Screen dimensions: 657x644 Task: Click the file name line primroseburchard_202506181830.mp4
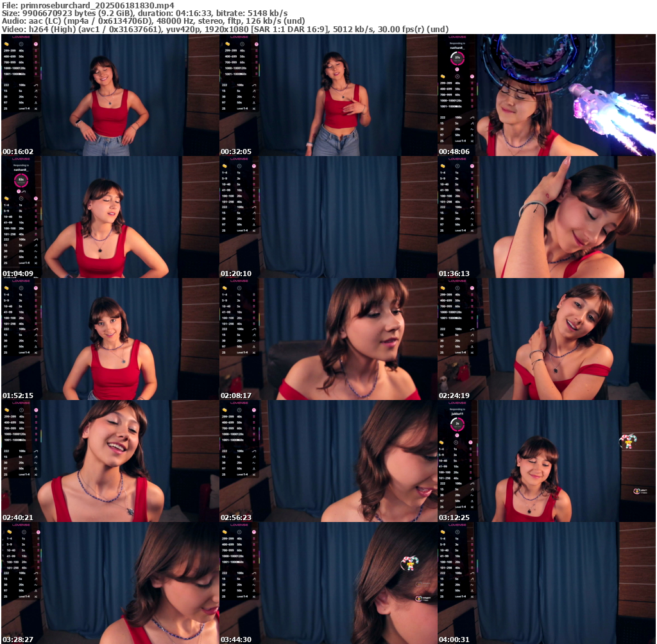88,5
